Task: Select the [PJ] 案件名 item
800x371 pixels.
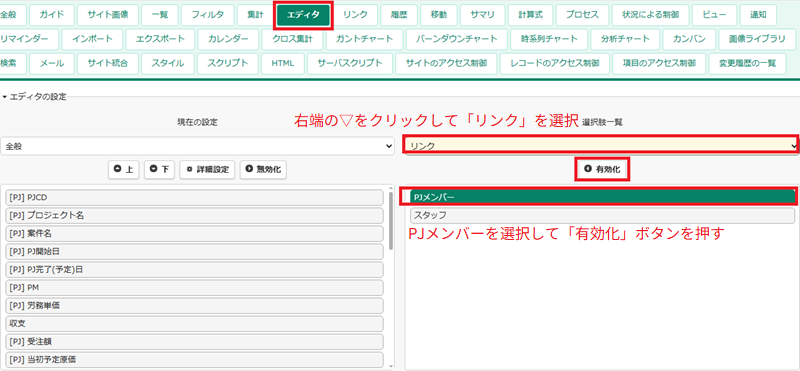Action: point(194,234)
